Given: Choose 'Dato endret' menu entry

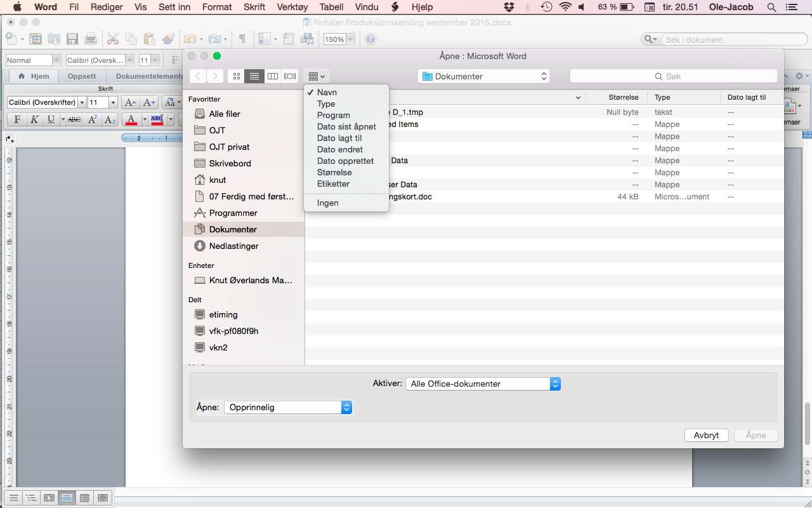Looking at the screenshot, I should tap(346, 149).
